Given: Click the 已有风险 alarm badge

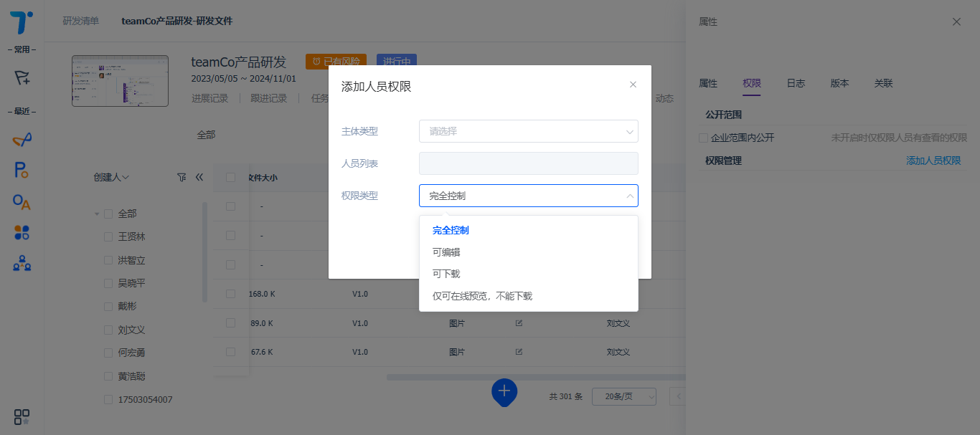Looking at the screenshot, I should coord(336,62).
